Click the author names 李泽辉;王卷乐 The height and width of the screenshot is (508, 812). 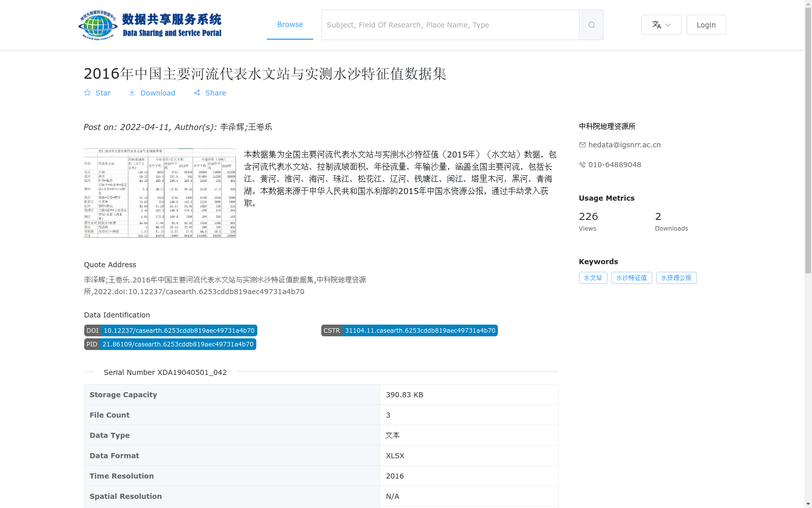coord(246,127)
